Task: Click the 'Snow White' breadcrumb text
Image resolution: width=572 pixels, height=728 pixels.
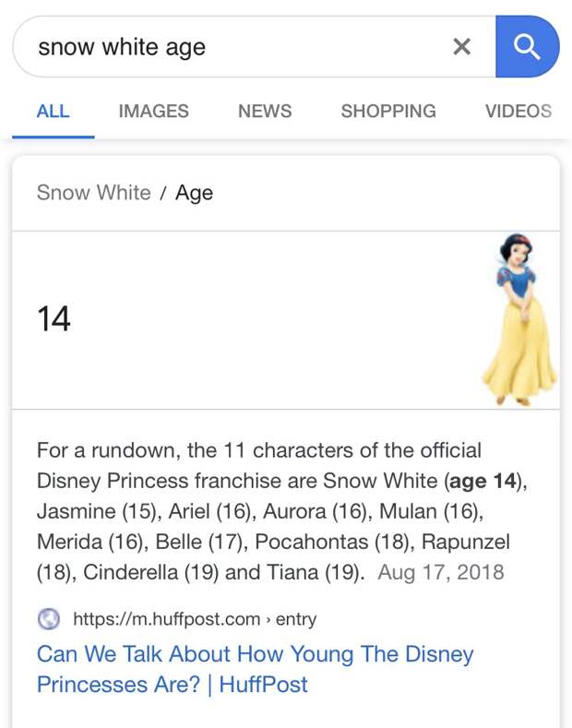Action: coord(94,192)
